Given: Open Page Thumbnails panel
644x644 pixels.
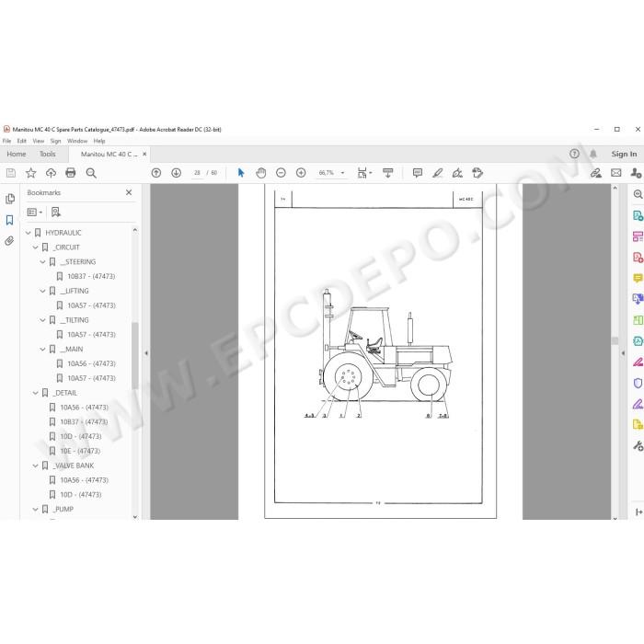Looking at the screenshot, I should tap(10, 199).
